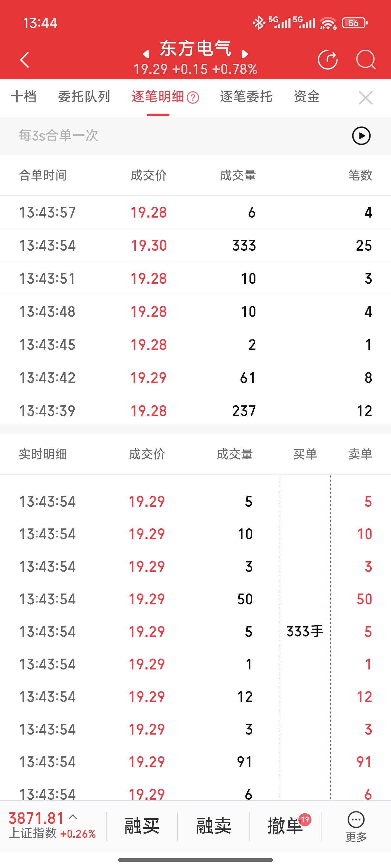This screenshot has height=868, width=391.
Task: Open the 委托队列 tab
Action: 84,97
